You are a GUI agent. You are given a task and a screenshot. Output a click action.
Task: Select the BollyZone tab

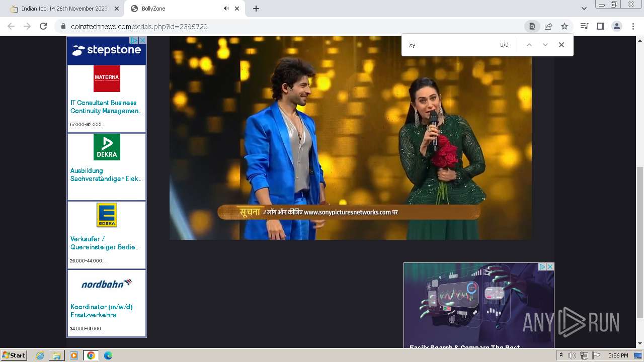tap(184, 9)
